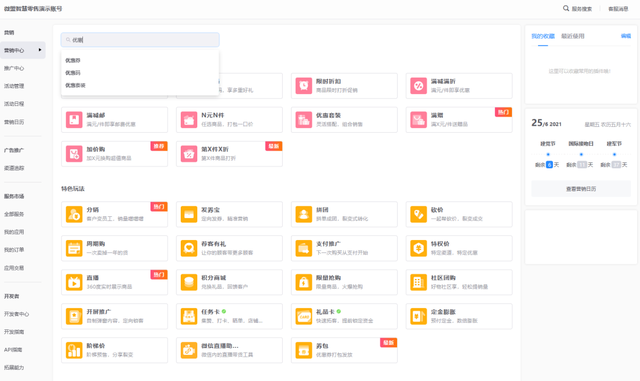Choose the first suggestion 优惠券 in dropdown
Screen dimensions: 640x381
pos(73,60)
